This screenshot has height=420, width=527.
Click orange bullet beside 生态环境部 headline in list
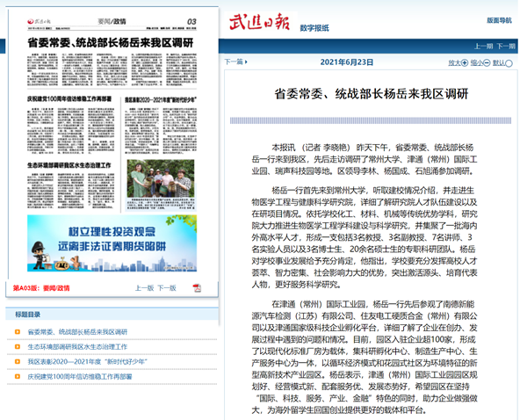click(18, 347)
